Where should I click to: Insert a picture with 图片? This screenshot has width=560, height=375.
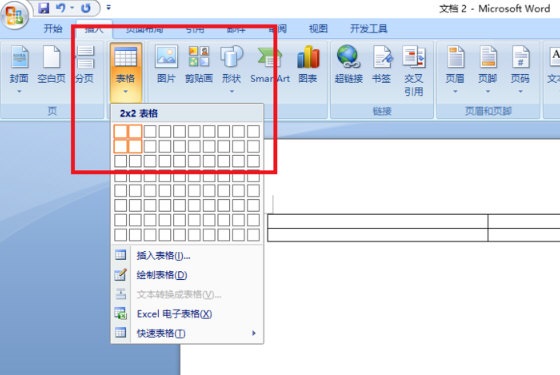point(166,65)
